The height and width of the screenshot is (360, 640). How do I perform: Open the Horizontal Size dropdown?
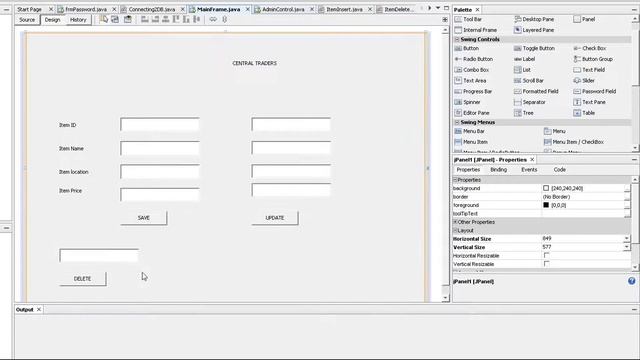(627, 238)
